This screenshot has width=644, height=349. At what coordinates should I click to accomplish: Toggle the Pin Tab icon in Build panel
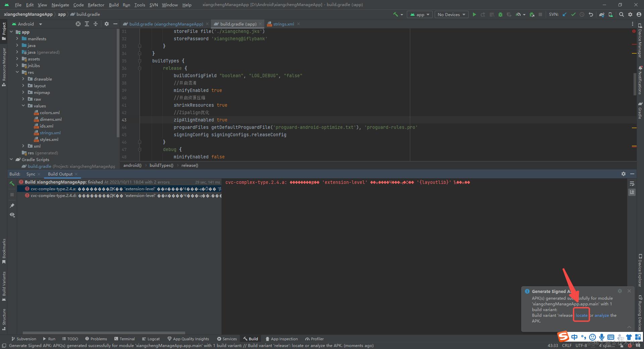(12, 205)
